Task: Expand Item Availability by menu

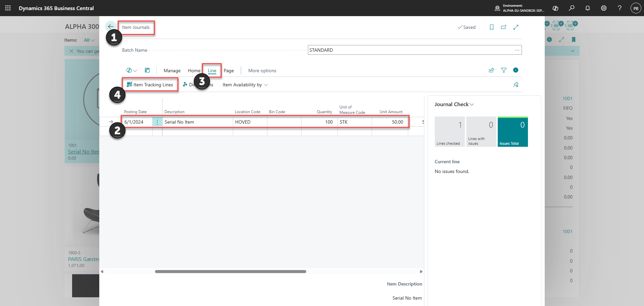Action: (x=245, y=85)
